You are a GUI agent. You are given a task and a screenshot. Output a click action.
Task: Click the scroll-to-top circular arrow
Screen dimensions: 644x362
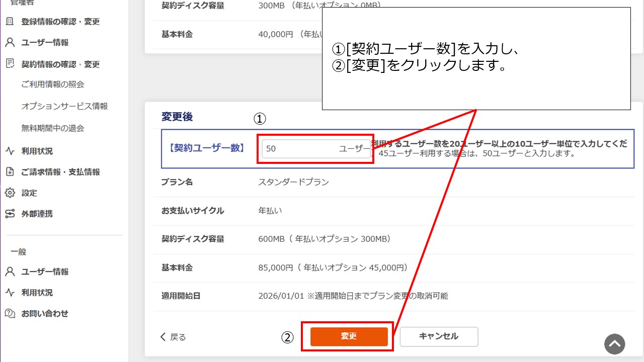(614, 344)
